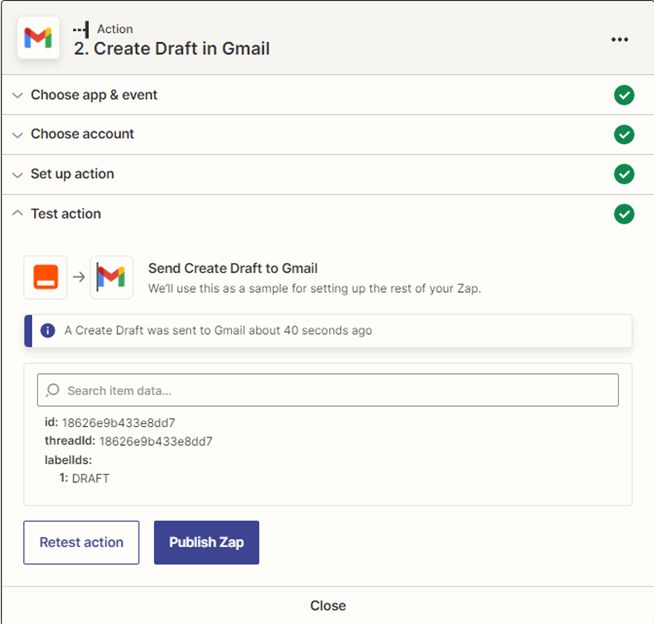Open the three-dot more options menu

(619, 40)
